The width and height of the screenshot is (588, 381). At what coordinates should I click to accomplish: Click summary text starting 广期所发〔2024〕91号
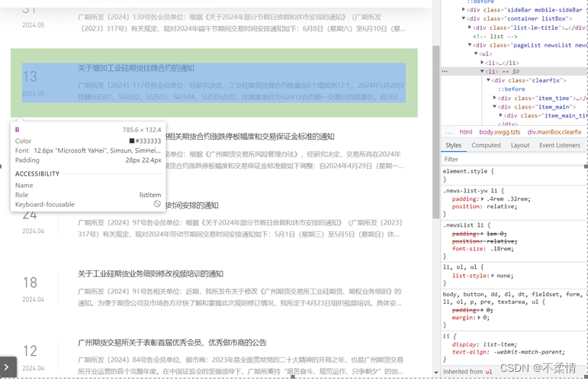[x=240, y=297]
